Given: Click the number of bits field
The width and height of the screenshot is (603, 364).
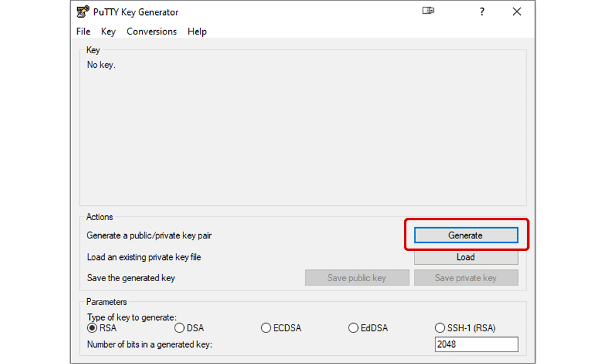Looking at the screenshot, I should tap(477, 345).
